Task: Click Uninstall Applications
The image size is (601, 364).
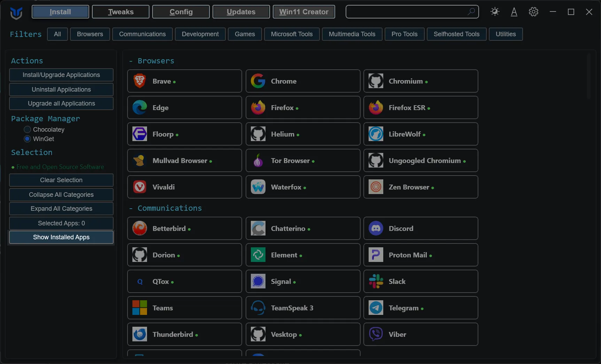Action: tap(61, 90)
